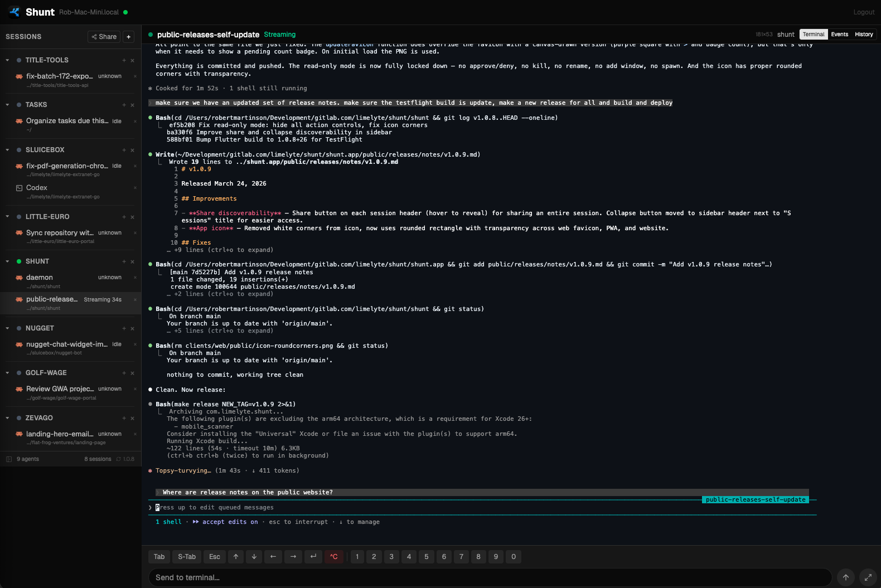The image size is (881, 588).
Task: Click the Share sessions button
Action: [x=104, y=37]
